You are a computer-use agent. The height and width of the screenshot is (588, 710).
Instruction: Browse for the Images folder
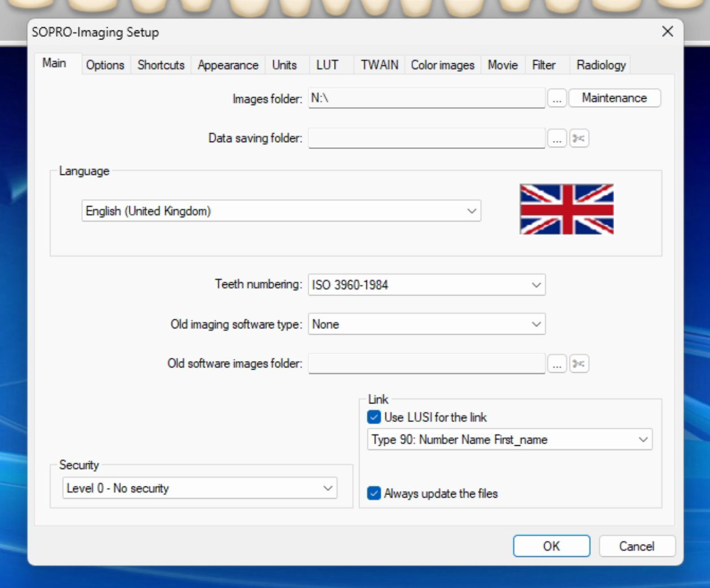tap(557, 99)
